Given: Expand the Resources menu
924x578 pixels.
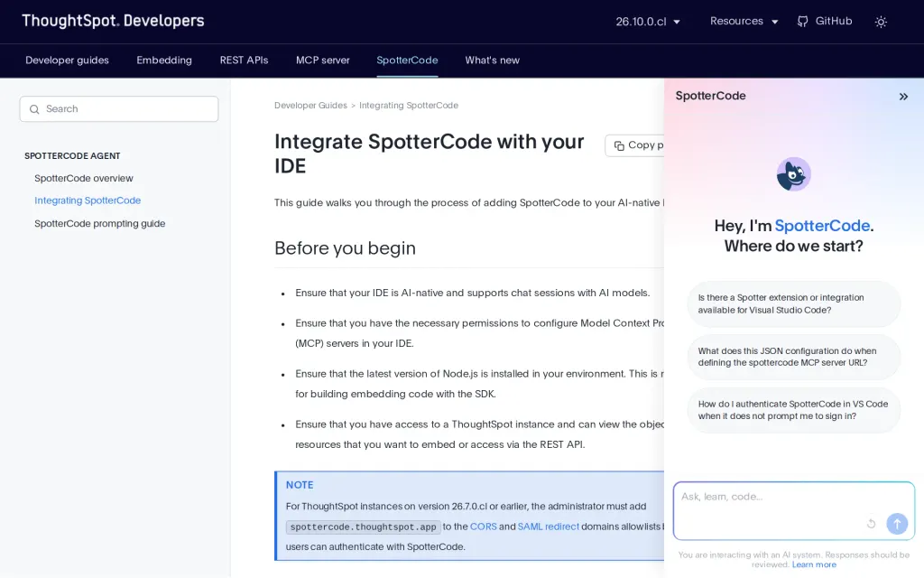Looking at the screenshot, I should [x=744, y=22].
